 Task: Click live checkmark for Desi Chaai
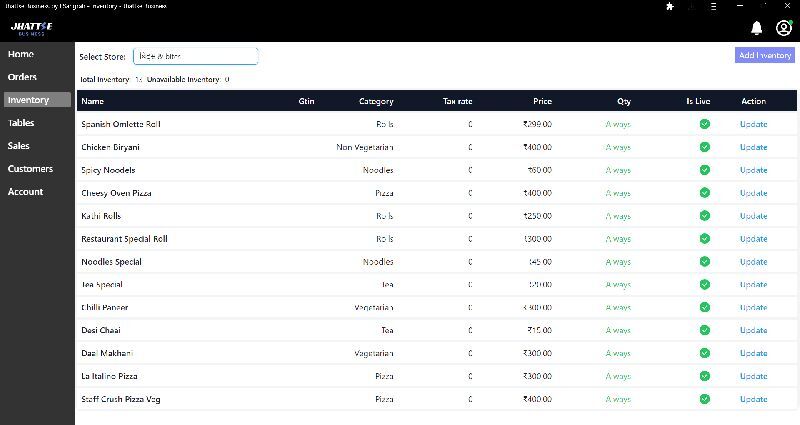(x=705, y=330)
